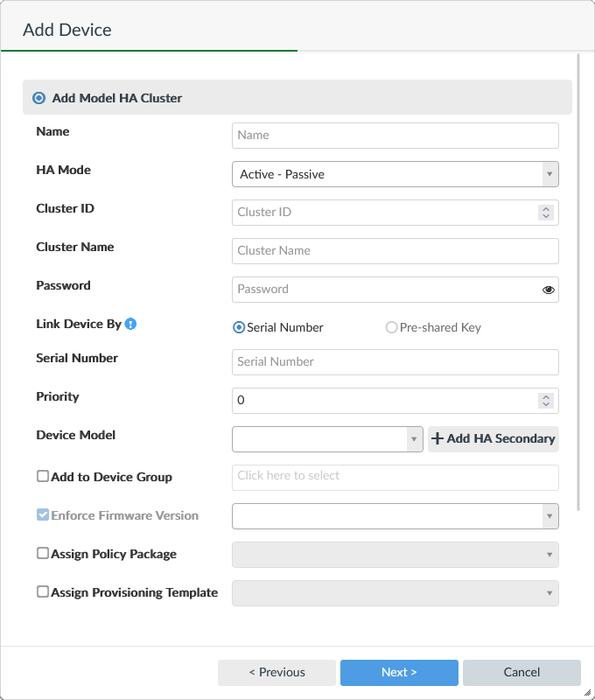Enable the Assign Policy Package checkbox
The image size is (595, 700).
pyautogui.click(x=42, y=553)
